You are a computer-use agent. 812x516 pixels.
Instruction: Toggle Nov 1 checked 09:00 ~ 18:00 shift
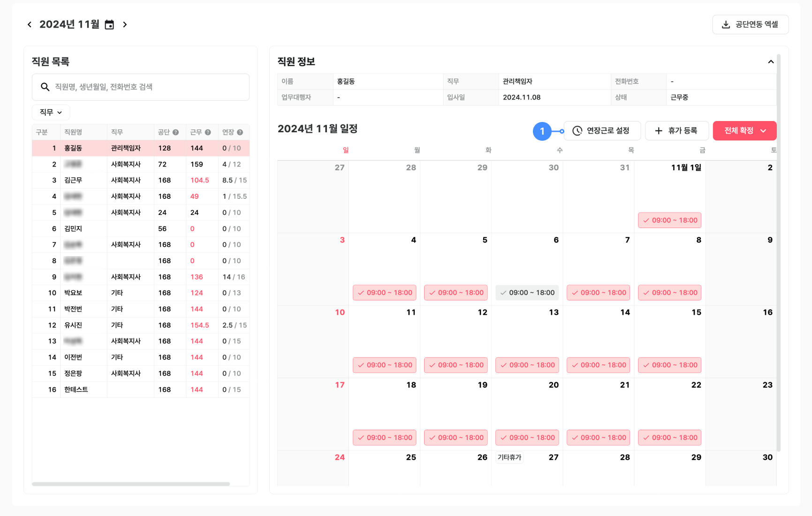tap(669, 220)
